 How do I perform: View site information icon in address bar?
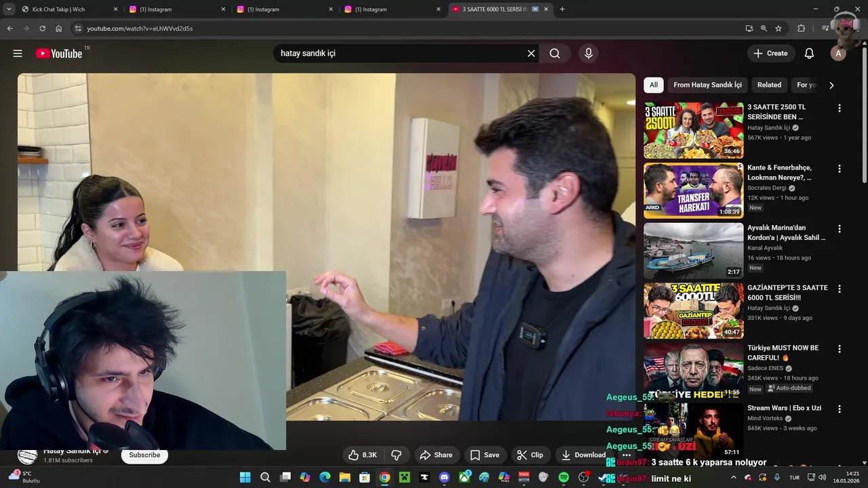click(x=78, y=28)
